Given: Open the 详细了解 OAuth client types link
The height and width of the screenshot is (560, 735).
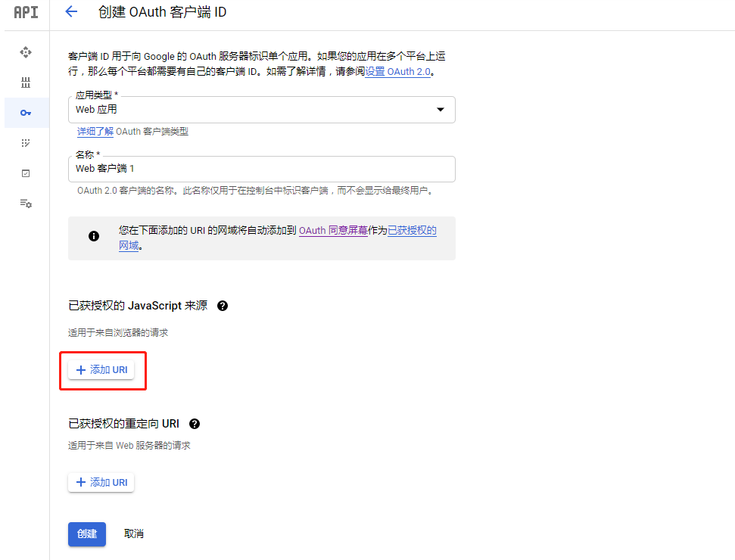Looking at the screenshot, I should pyautogui.click(x=95, y=132).
